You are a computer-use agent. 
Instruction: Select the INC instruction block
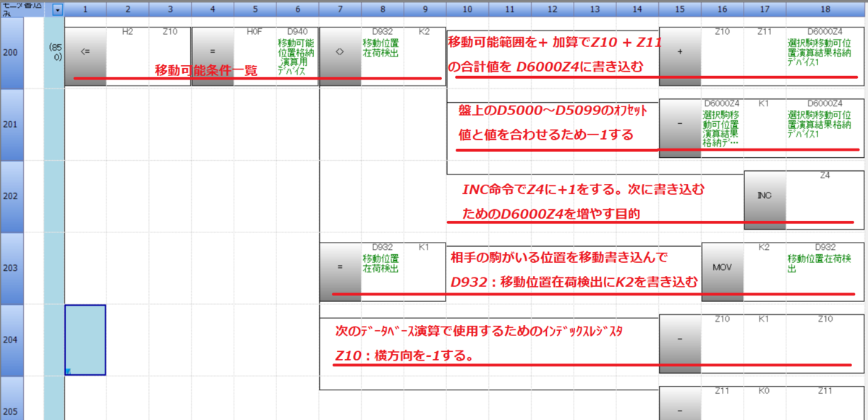tap(765, 199)
